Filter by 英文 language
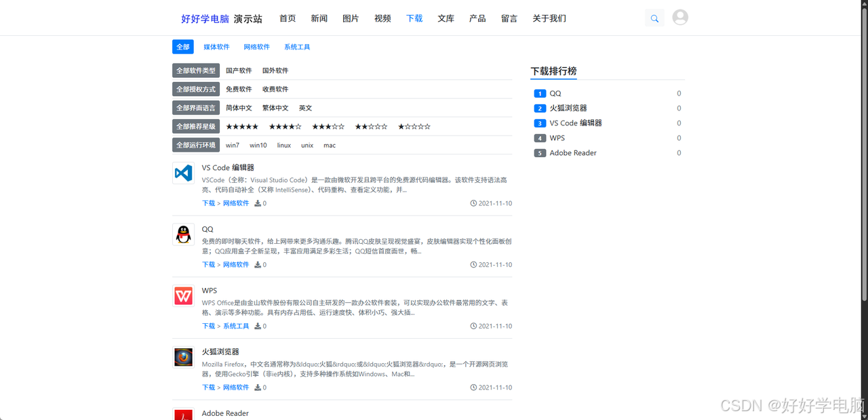The height and width of the screenshot is (420, 868). click(x=305, y=108)
